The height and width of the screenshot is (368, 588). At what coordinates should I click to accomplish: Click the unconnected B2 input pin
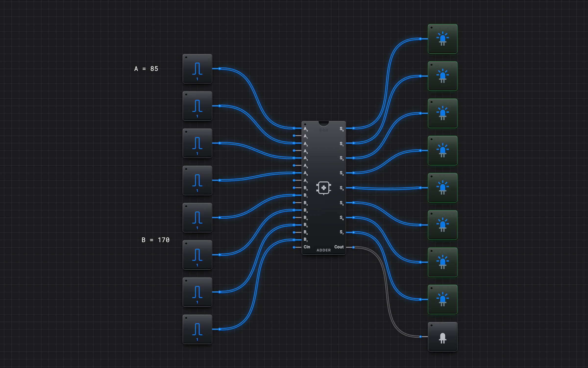(x=294, y=203)
